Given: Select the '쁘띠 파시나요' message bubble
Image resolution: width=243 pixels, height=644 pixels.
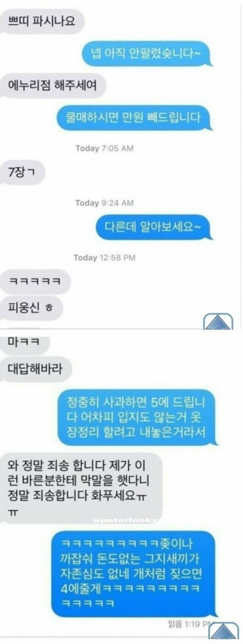Looking at the screenshot, I should (41, 21).
